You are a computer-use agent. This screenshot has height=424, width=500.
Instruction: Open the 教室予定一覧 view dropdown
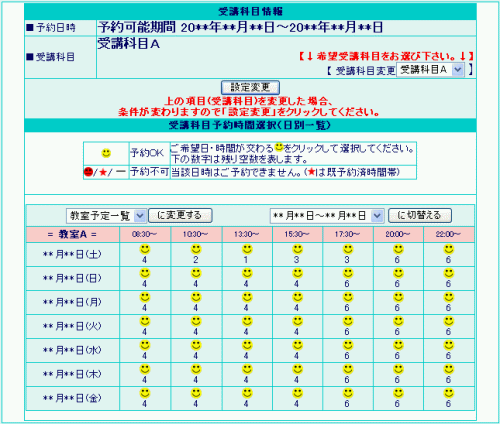pyautogui.click(x=106, y=216)
